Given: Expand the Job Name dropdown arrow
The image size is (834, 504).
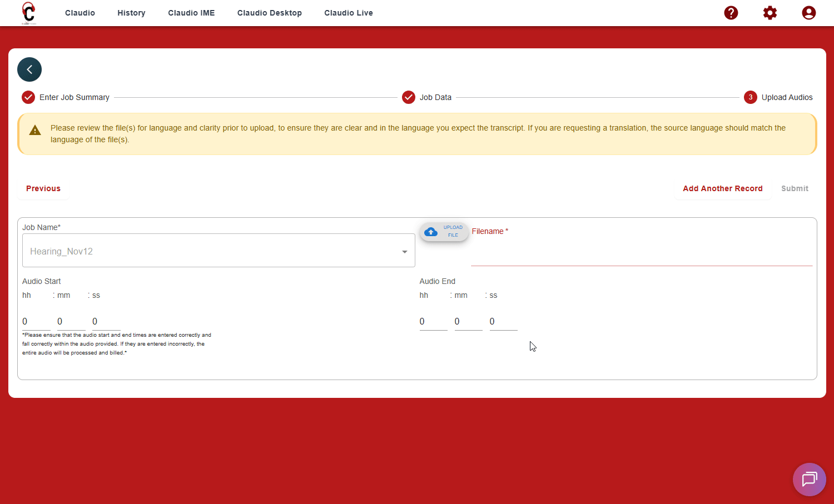Looking at the screenshot, I should (x=404, y=252).
